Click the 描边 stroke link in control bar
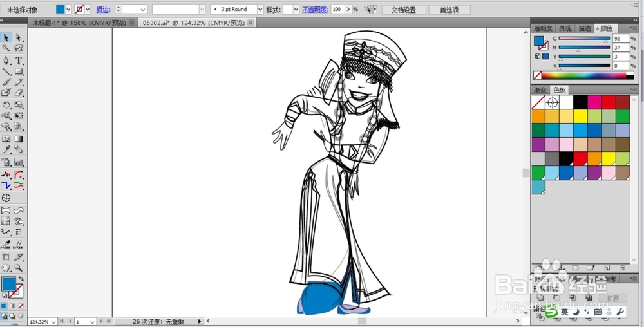This screenshot has height=327, width=644. pyautogui.click(x=102, y=10)
